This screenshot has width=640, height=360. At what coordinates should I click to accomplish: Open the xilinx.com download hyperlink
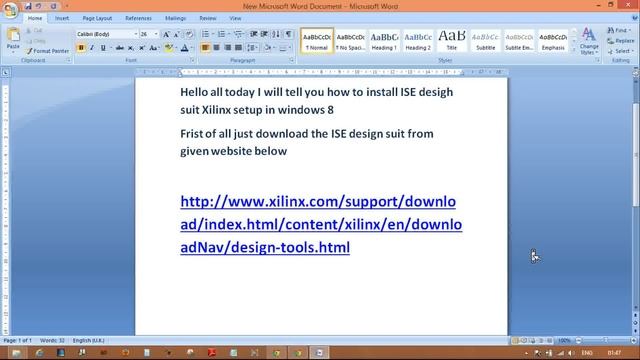[321, 224]
